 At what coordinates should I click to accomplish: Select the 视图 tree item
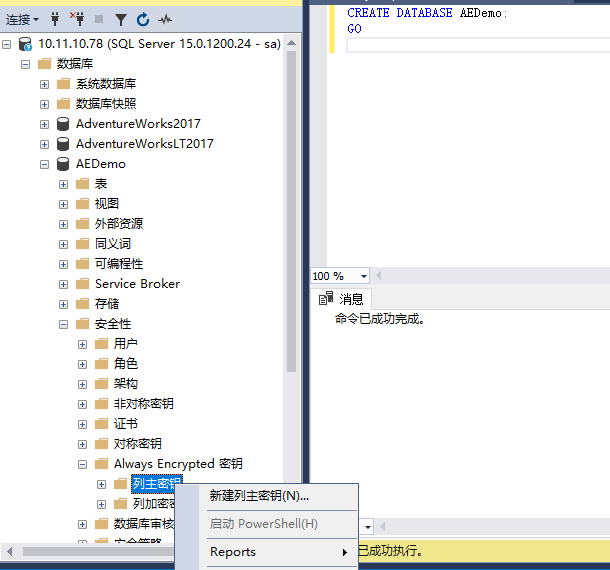coord(107,204)
